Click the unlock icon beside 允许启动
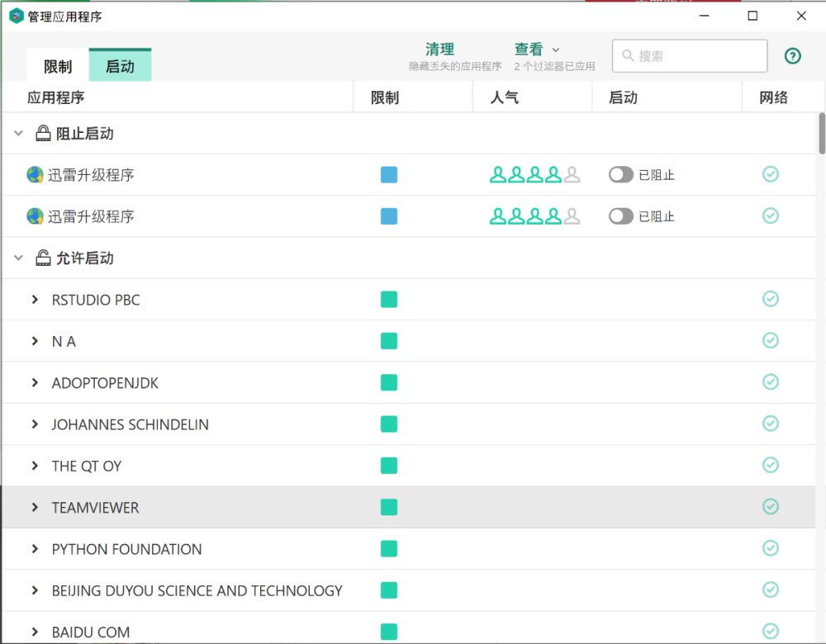Image resolution: width=826 pixels, height=644 pixels. (43, 258)
